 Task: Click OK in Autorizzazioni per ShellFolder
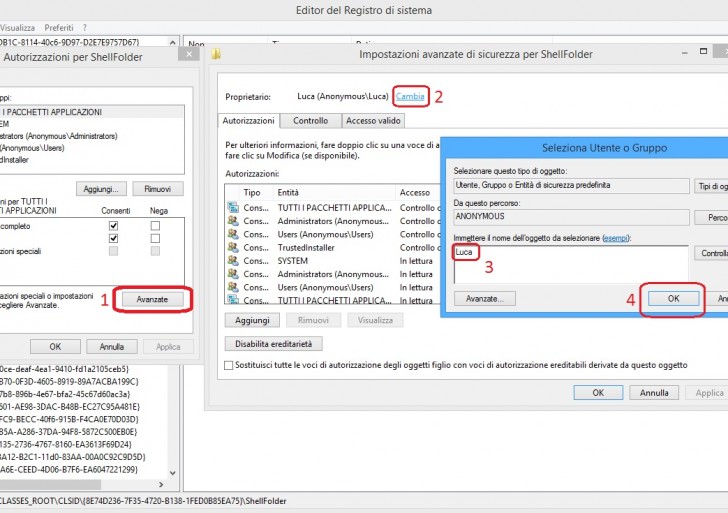coord(55,347)
